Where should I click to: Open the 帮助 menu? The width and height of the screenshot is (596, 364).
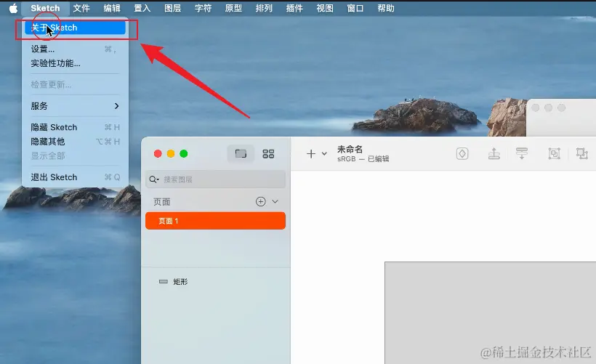pos(385,8)
